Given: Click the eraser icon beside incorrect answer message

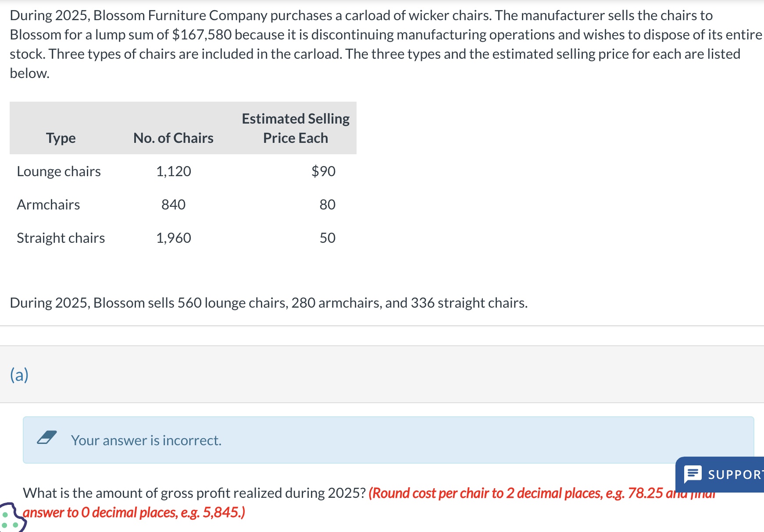Looking at the screenshot, I should click(x=47, y=439).
